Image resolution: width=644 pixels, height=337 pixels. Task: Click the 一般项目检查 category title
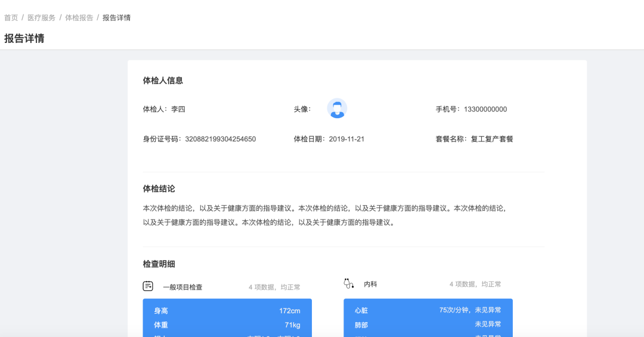[x=182, y=287]
